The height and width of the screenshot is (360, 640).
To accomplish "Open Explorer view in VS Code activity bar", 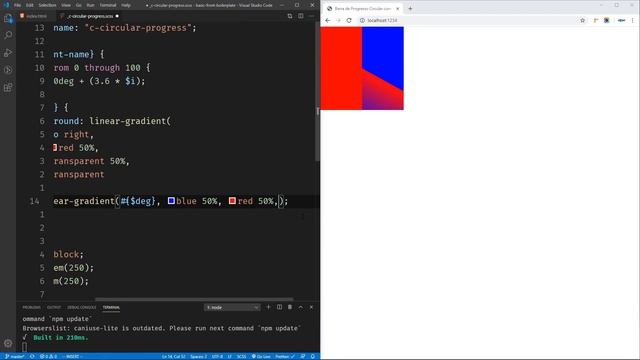I will [8, 18].
